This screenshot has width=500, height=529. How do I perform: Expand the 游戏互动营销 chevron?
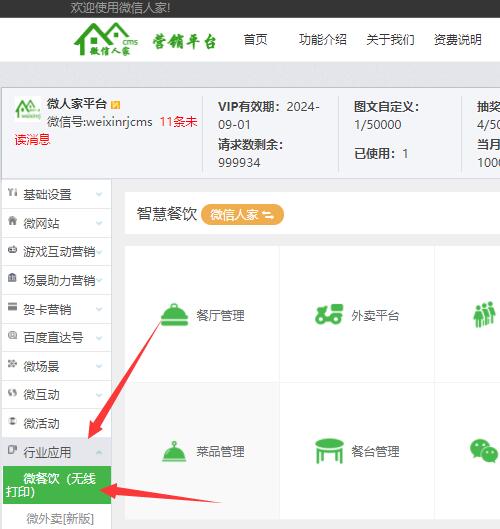(99, 252)
